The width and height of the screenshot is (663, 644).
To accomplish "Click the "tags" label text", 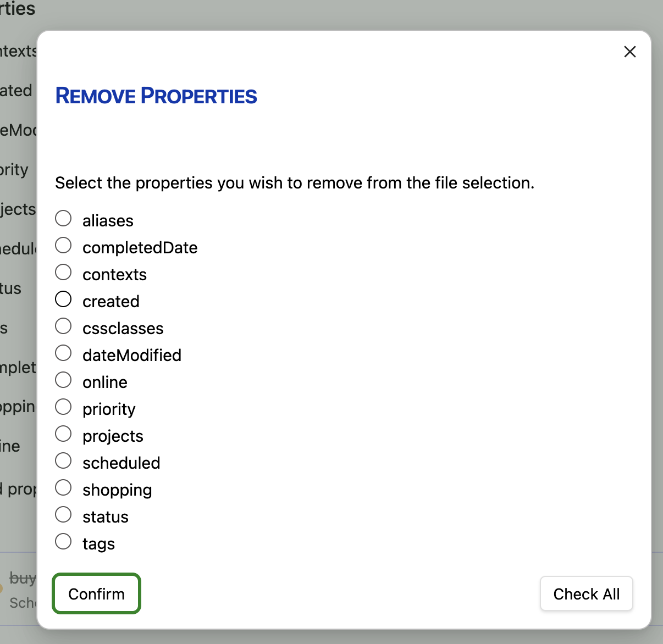I will (98, 544).
